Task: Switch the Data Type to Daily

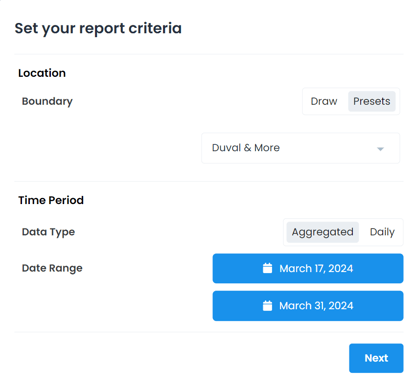Action: [382, 232]
